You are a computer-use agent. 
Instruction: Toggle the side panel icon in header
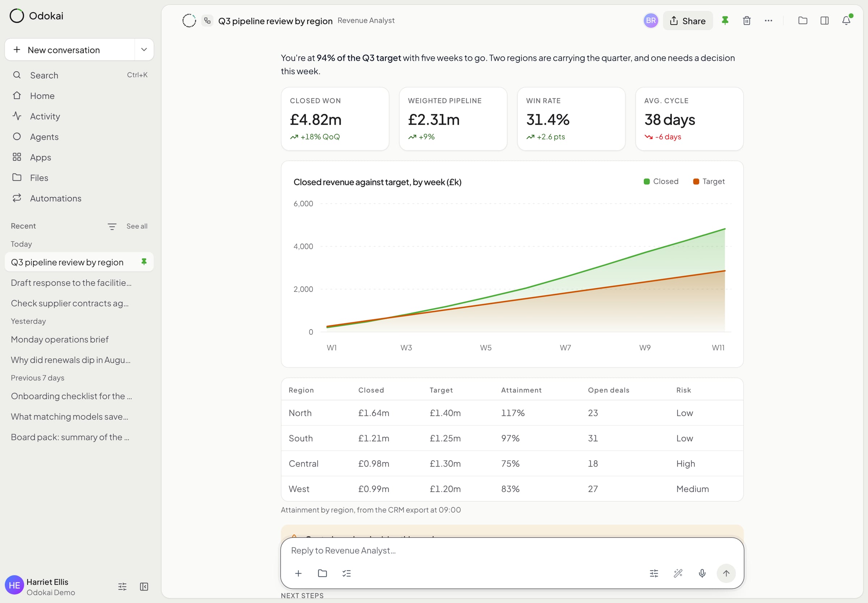(x=825, y=21)
